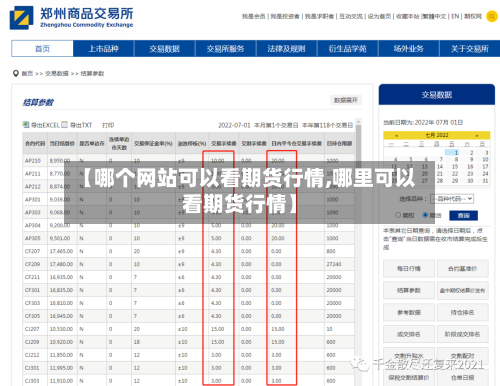The width and height of the screenshot is (500, 386).
Task: Select the 期货 radio button
Action: click(x=425, y=215)
